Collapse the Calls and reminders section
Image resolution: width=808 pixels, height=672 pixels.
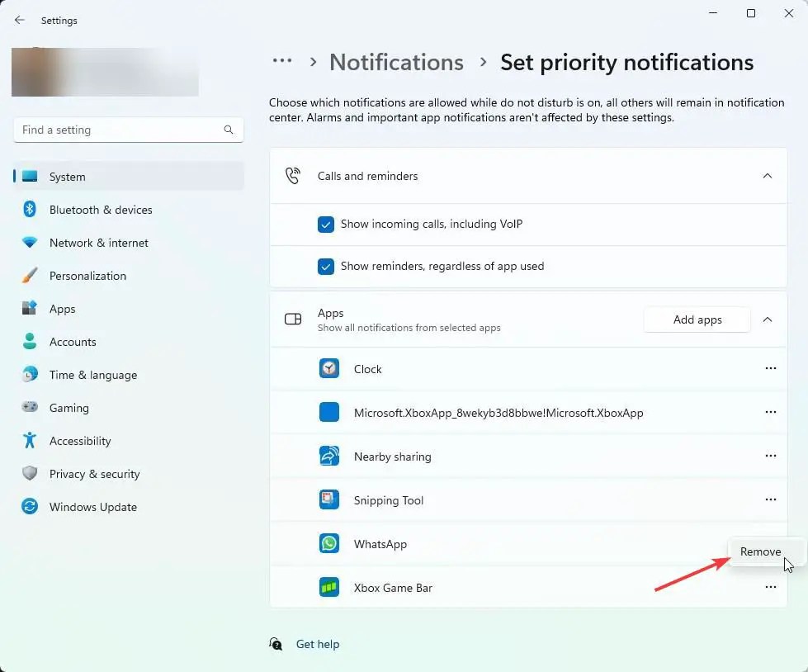click(x=768, y=175)
